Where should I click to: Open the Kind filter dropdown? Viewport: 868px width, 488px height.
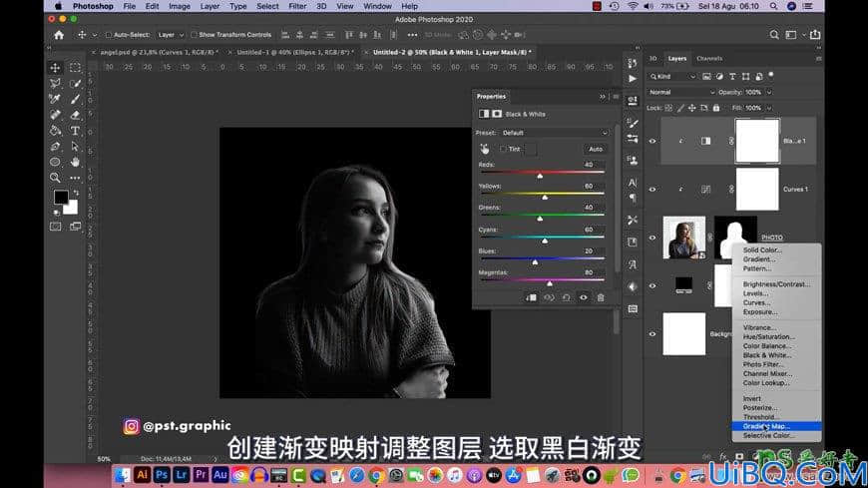point(672,77)
